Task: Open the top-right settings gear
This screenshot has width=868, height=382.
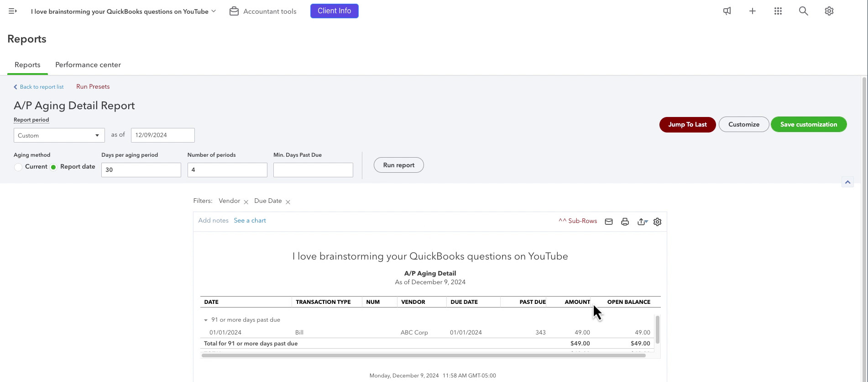Action: coord(829,11)
